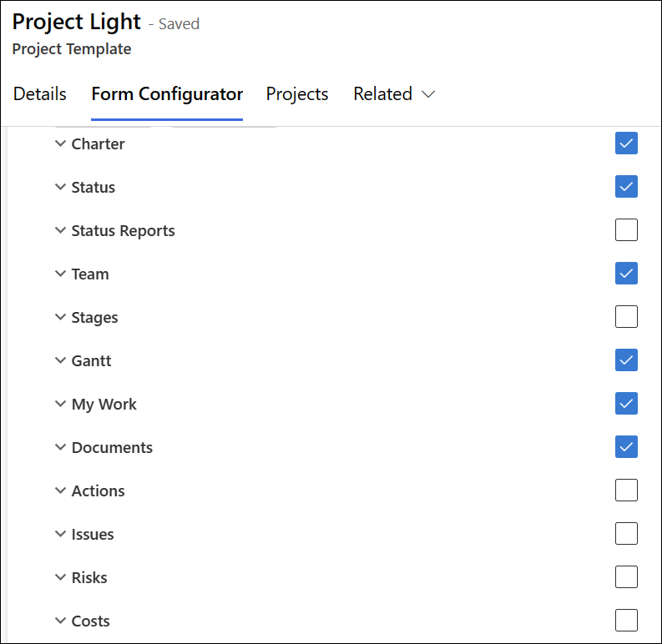The image size is (662, 644).
Task: Tick the Risks checkbox
Action: 626,577
